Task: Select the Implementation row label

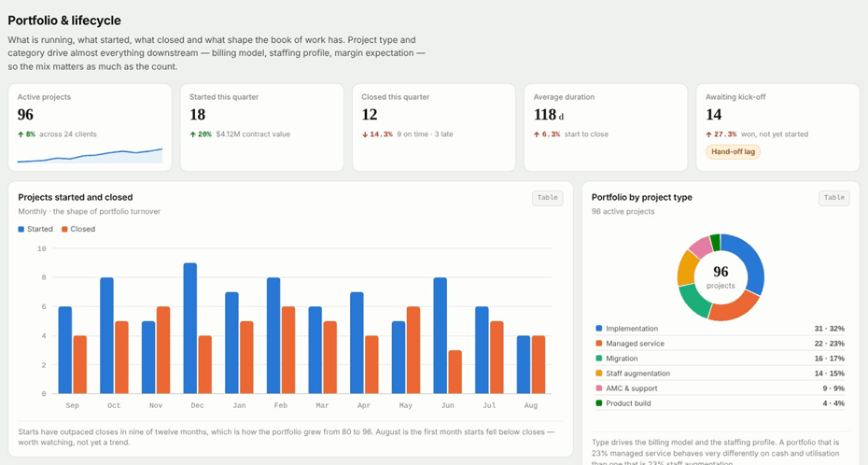Action: pyautogui.click(x=632, y=329)
